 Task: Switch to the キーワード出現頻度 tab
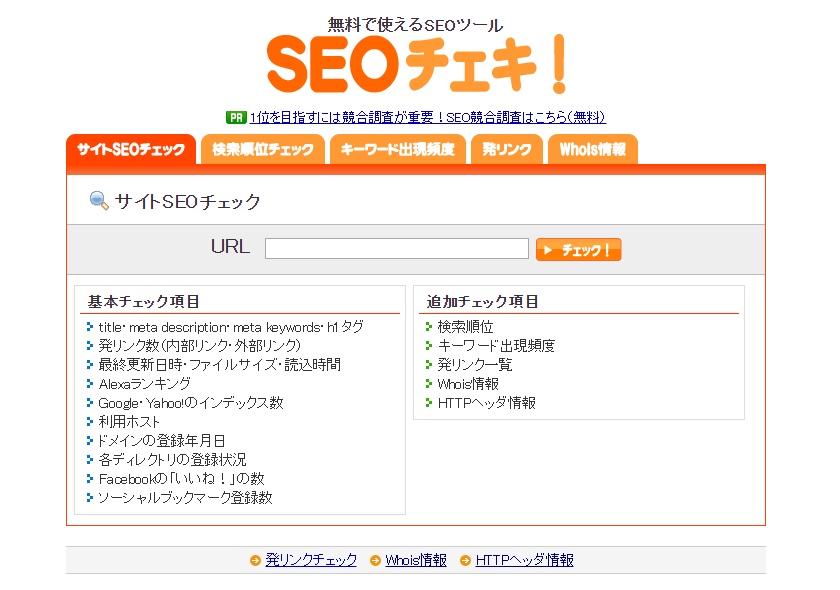coord(398,149)
